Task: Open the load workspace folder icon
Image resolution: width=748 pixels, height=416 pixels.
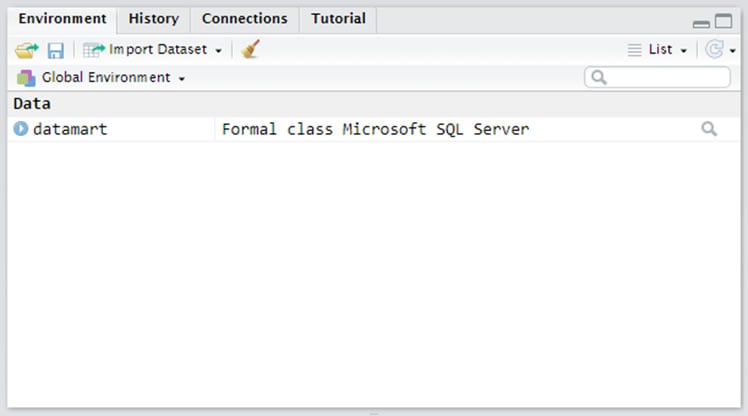Action: [25, 49]
